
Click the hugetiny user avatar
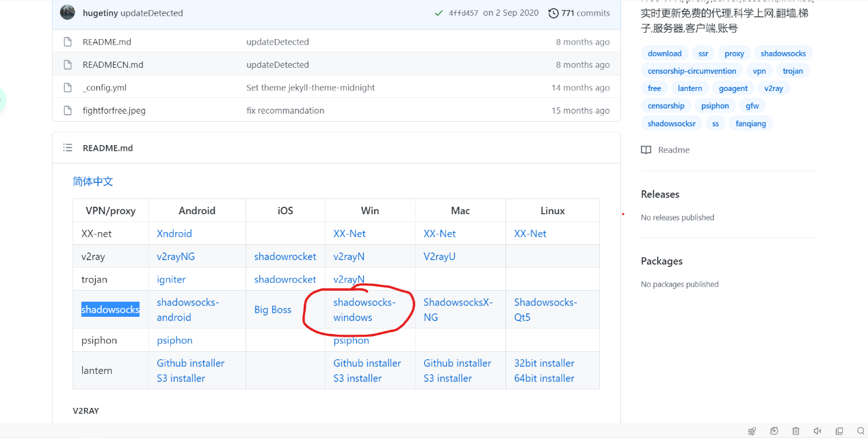pos(67,12)
